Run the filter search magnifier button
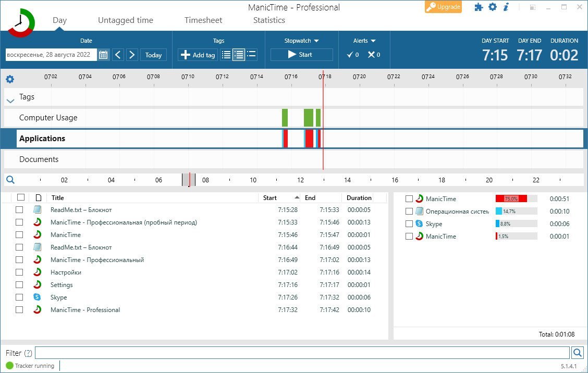The height and width of the screenshot is (373, 588). pyautogui.click(x=577, y=353)
